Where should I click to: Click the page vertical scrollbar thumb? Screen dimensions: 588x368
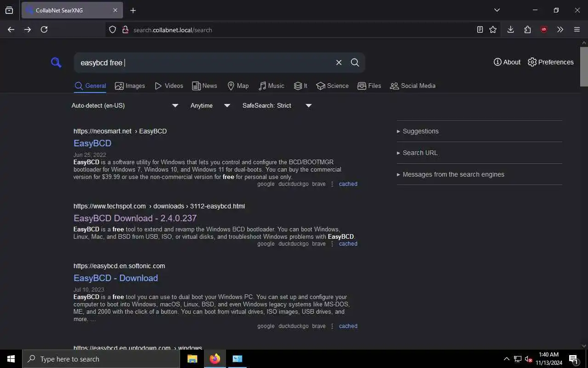tap(584, 66)
